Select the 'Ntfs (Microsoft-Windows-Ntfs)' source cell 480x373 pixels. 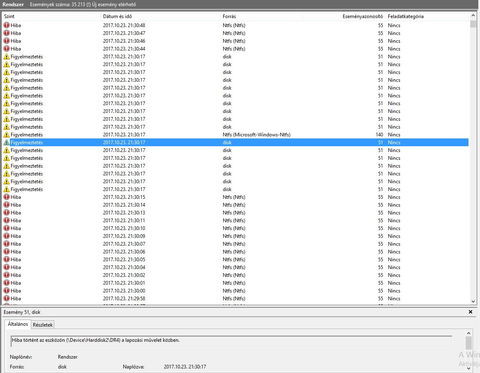(x=257, y=135)
